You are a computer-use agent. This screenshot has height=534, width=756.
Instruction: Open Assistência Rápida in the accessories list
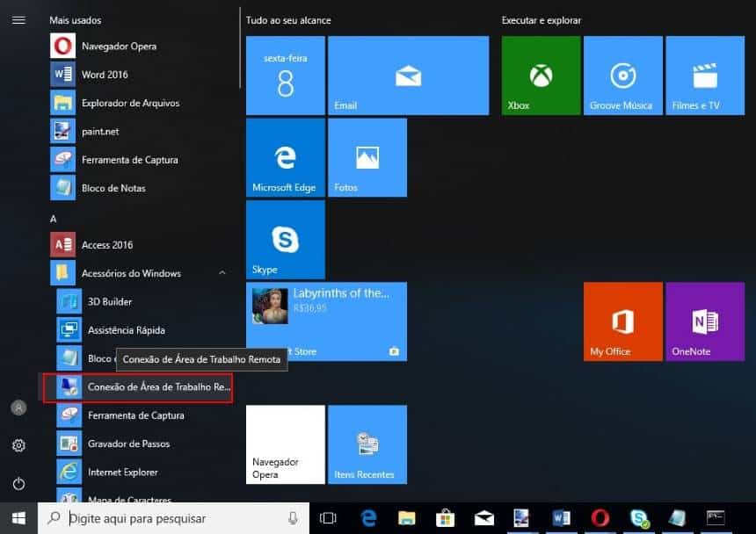point(143,330)
